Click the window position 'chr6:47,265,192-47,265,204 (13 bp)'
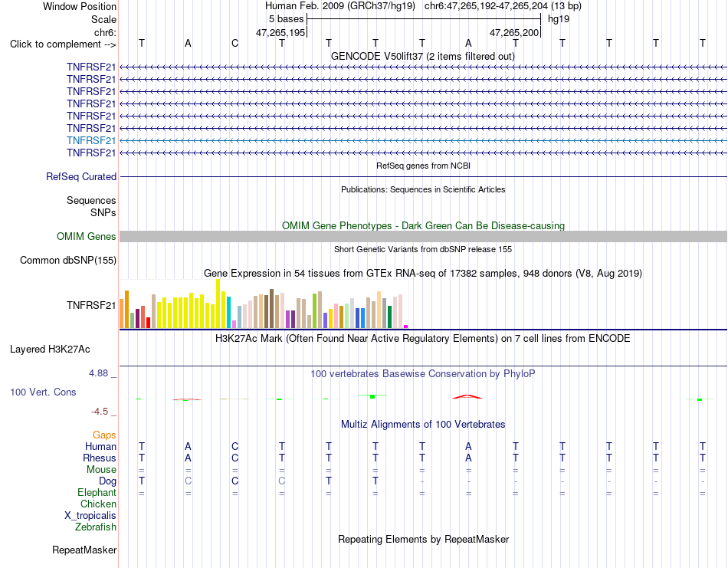728x568 pixels. pyautogui.click(x=503, y=6)
